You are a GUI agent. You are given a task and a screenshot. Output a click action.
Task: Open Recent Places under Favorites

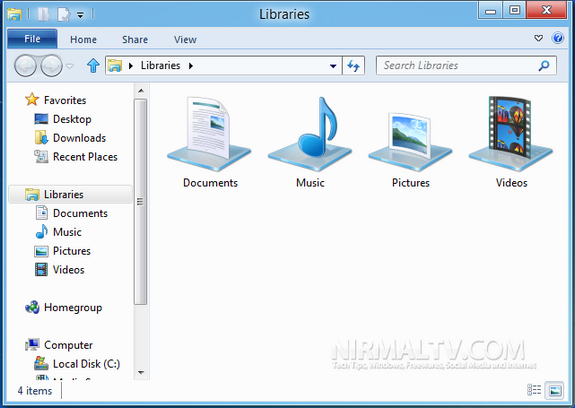click(x=76, y=157)
